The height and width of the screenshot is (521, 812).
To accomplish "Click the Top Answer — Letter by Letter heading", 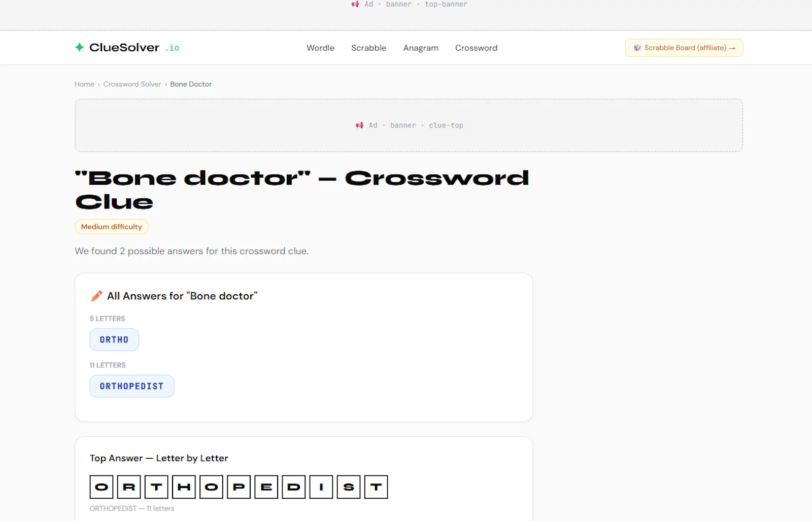I will tap(159, 458).
